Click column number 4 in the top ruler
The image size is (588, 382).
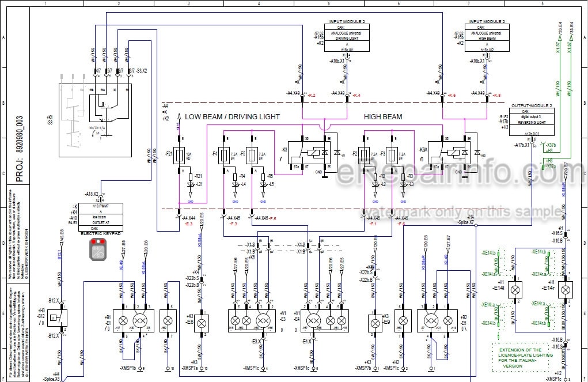[x=259, y=3]
